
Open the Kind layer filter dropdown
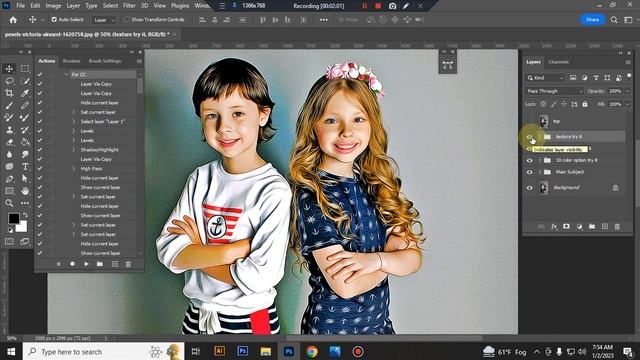pos(545,78)
